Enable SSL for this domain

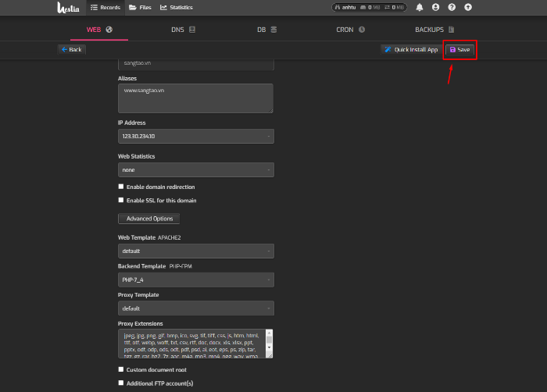[120, 200]
